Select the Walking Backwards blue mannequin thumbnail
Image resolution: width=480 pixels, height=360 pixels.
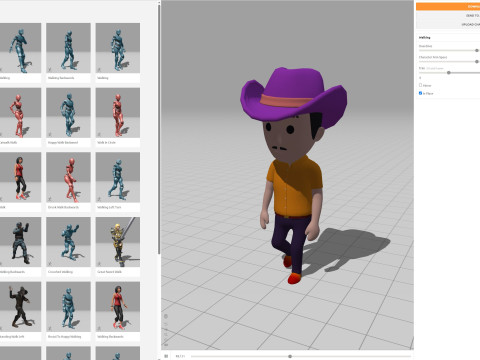68,48
